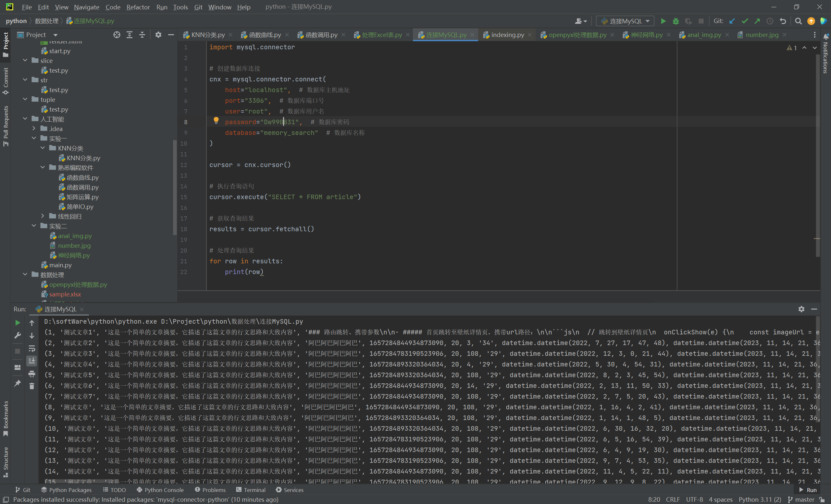Start debugging with the bug icon
Screen dimensions: 831x504
pos(676,21)
